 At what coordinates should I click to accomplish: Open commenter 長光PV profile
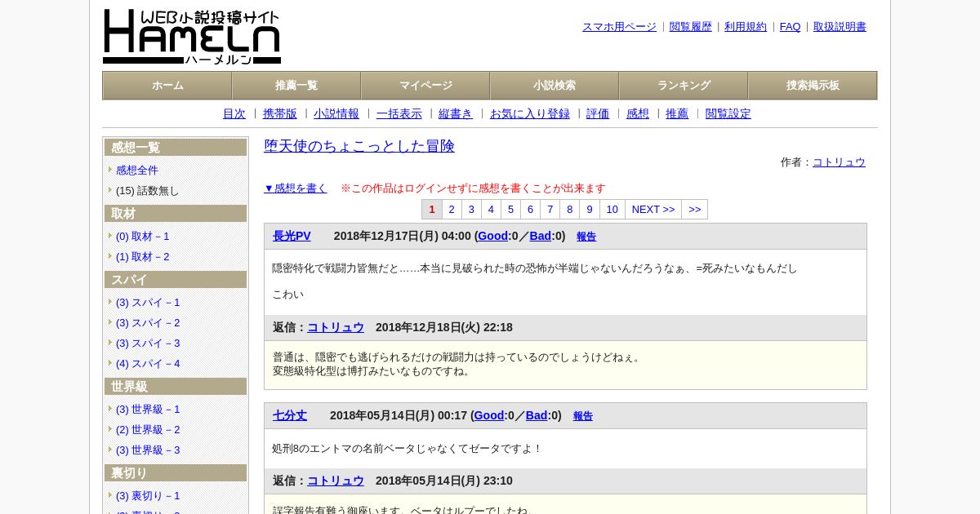(x=292, y=236)
